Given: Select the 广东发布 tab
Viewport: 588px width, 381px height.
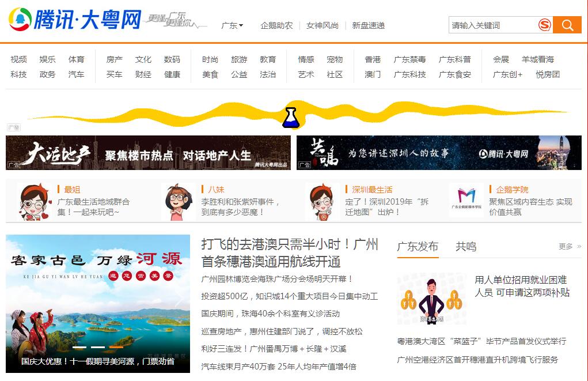Looking at the screenshot, I should [418, 247].
